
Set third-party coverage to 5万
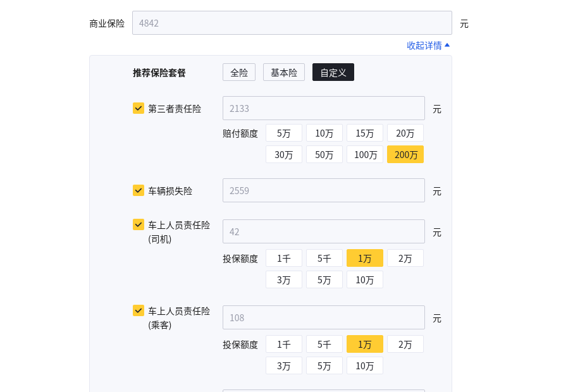pos(284,133)
